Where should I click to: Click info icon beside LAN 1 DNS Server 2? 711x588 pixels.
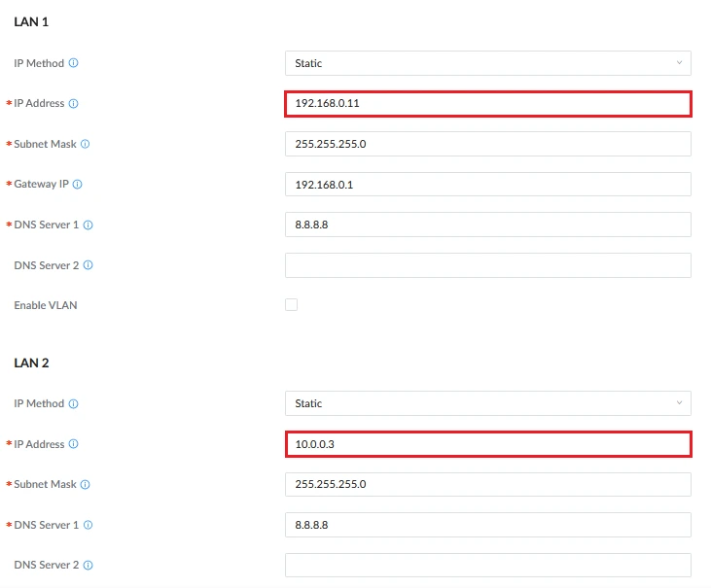(89, 265)
